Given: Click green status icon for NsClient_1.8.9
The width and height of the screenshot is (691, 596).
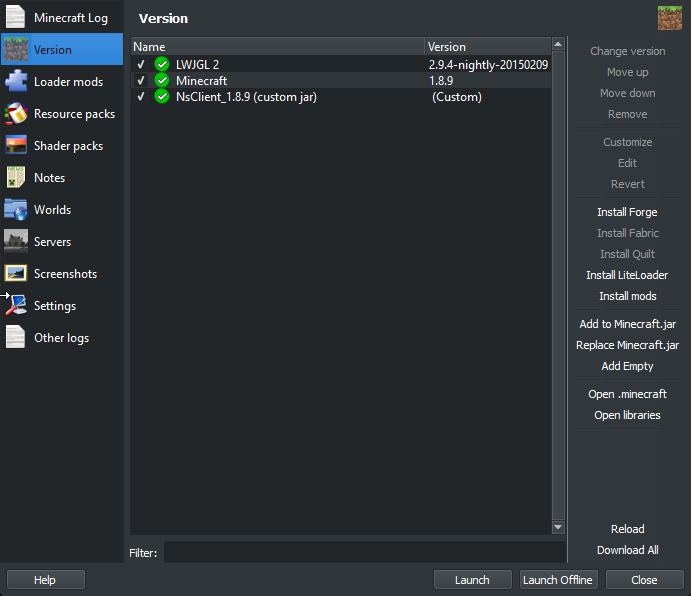Looking at the screenshot, I should click(162, 97).
